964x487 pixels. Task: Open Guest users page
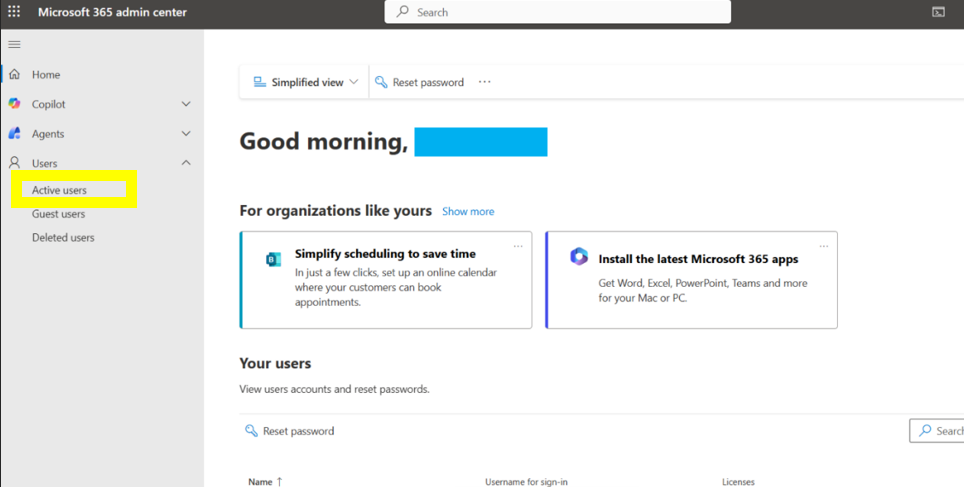[x=58, y=214]
